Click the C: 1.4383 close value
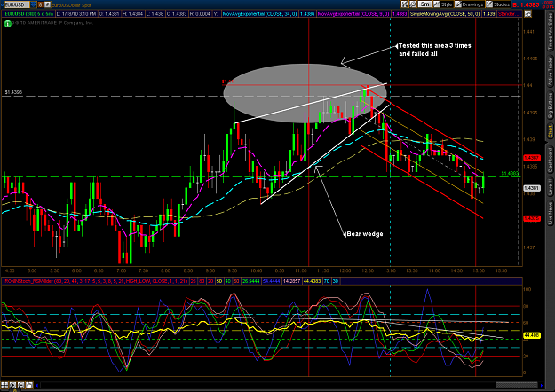 (177, 14)
